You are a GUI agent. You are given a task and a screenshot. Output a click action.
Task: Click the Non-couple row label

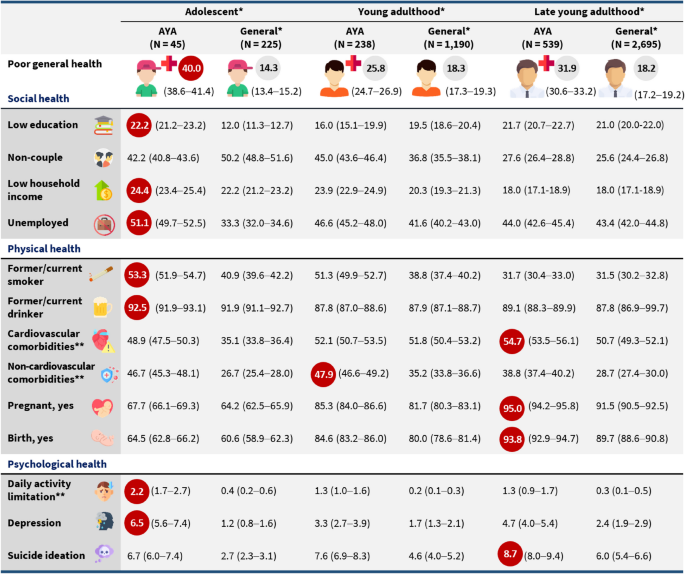tap(35, 157)
